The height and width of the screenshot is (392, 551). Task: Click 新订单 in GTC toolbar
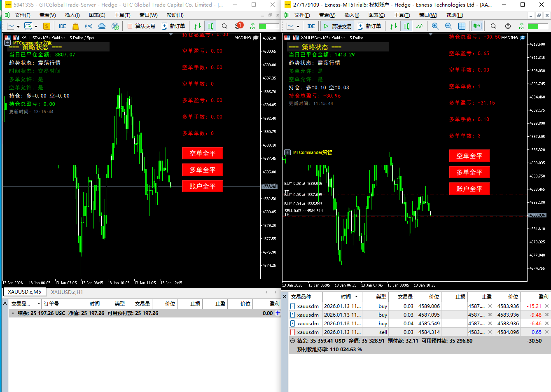click(173, 26)
